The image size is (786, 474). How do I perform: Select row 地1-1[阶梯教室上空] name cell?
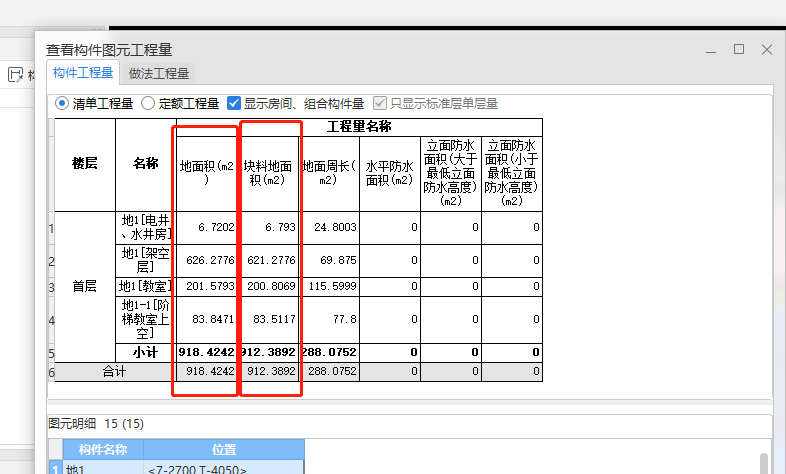click(x=145, y=320)
